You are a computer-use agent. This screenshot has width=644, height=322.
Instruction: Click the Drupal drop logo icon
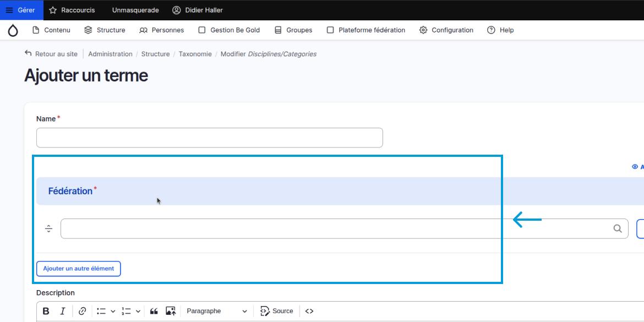click(x=13, y=30)
